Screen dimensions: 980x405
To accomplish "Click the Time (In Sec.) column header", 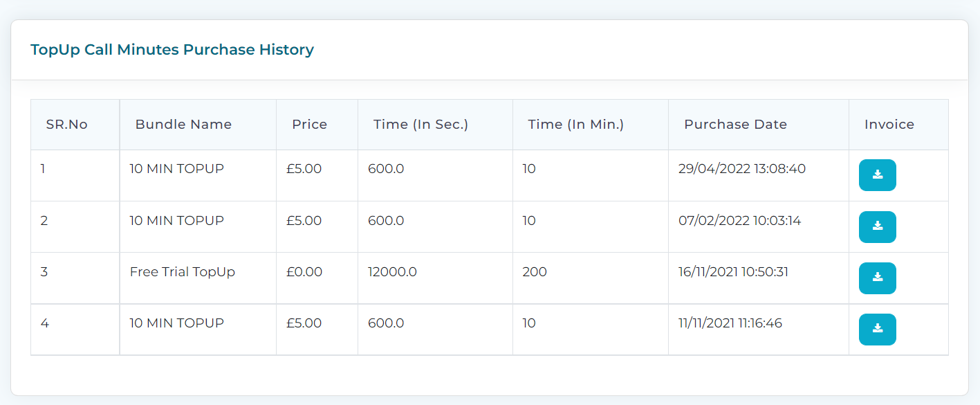I will (x=421, y=125).
